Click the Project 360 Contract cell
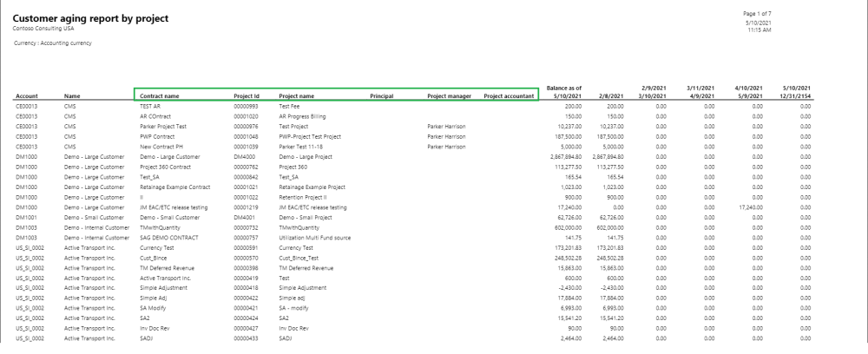 (x=165, y=167)
